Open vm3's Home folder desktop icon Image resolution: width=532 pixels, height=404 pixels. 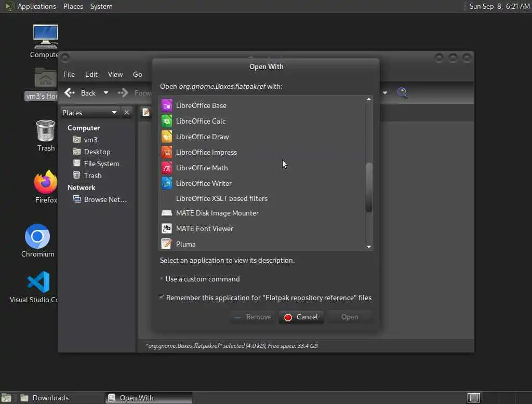click(x=46, y=78)
